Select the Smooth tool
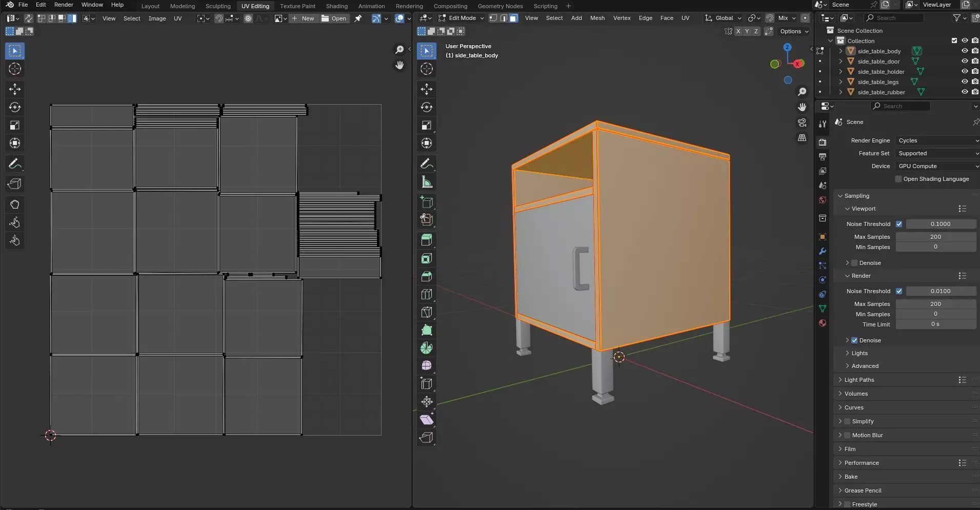980x510 pixels. pyautogui.click(x=427, y=366)
